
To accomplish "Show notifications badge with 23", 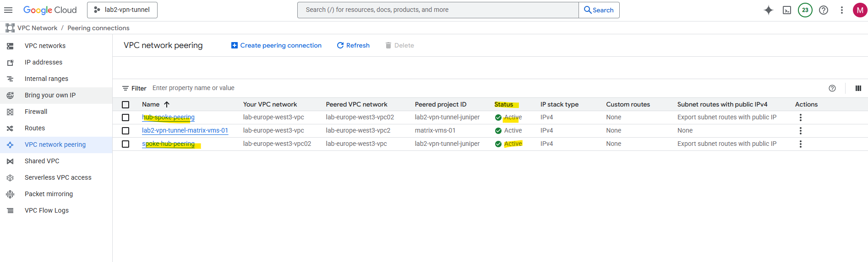I will pos(805,10).
